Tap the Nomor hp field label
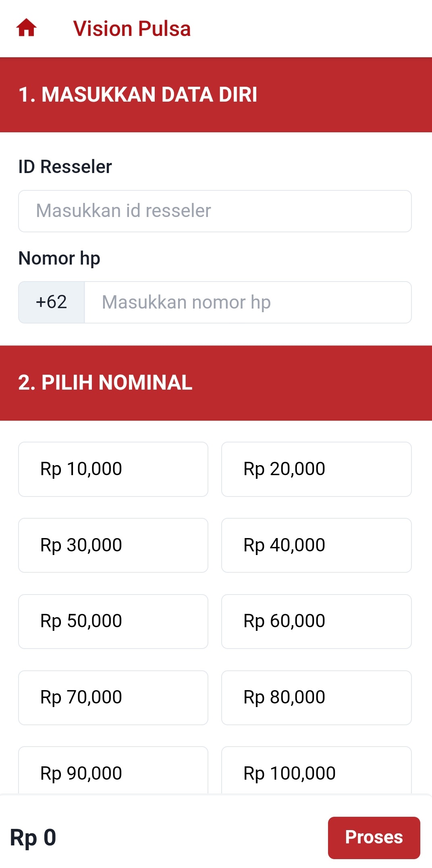Image resolution: width=432 pixels, height=868 pixels. pyautogui.click(x=59, y=258)
